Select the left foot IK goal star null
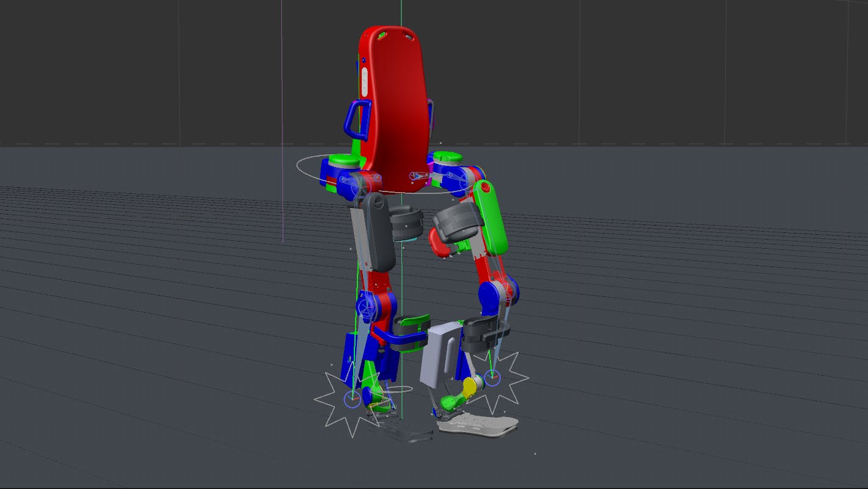The width and height of the screenshot is (868, 489). click(315, 400)
